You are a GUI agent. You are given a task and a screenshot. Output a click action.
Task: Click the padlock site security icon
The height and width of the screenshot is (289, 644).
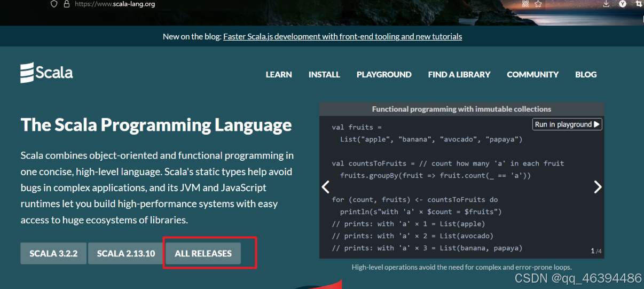pyautogui.click(x=67, y=4)
